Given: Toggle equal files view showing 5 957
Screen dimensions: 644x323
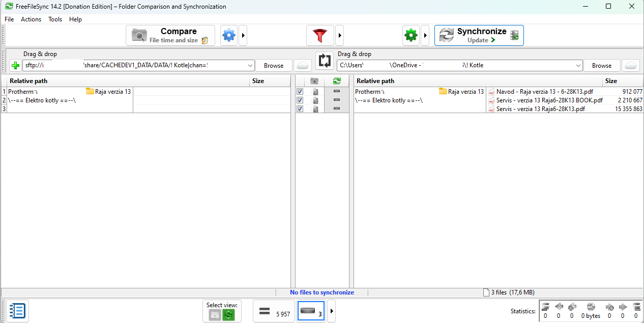Looking at the screenshot, I should [274, 311].
